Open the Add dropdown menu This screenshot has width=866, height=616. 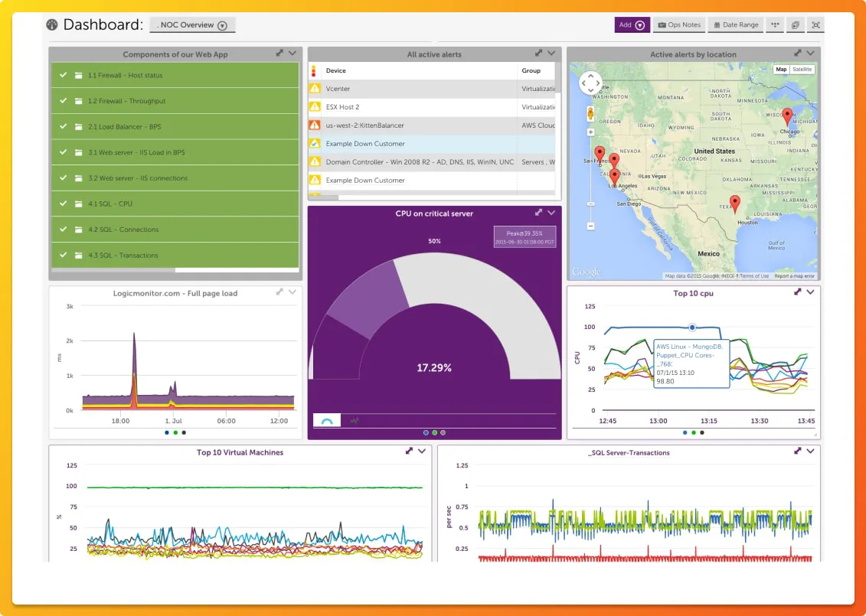[632, 24]
